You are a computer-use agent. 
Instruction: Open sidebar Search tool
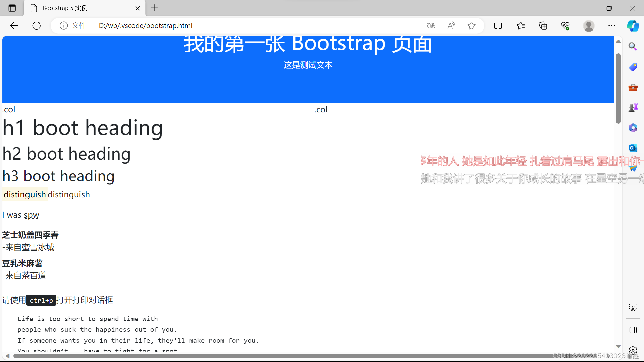tap(633, 47)
